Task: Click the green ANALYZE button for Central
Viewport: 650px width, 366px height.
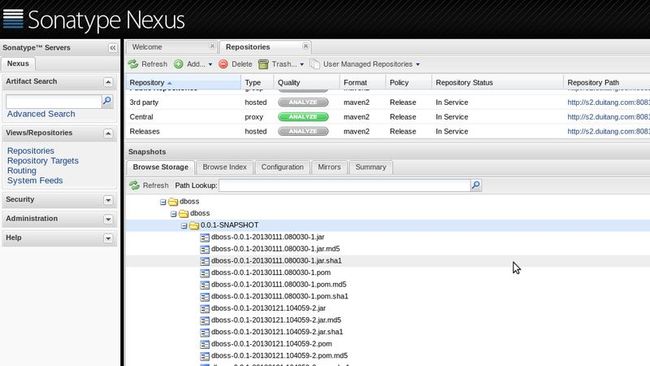Action: [x=303, y=117]
